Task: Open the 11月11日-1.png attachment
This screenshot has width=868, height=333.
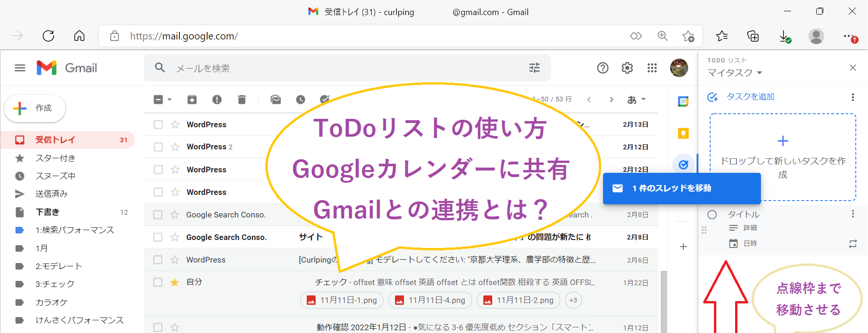Action: coord(342,300)
